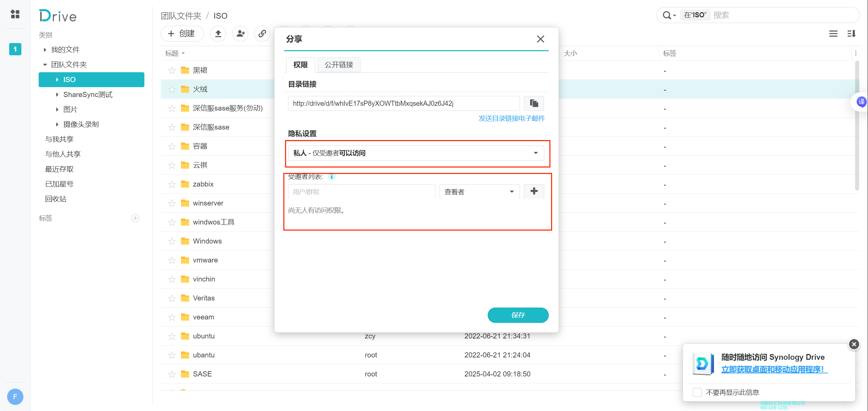868x411 pixels.
Task: Star the 黑裙 folder
Action: tap(172, 70)
